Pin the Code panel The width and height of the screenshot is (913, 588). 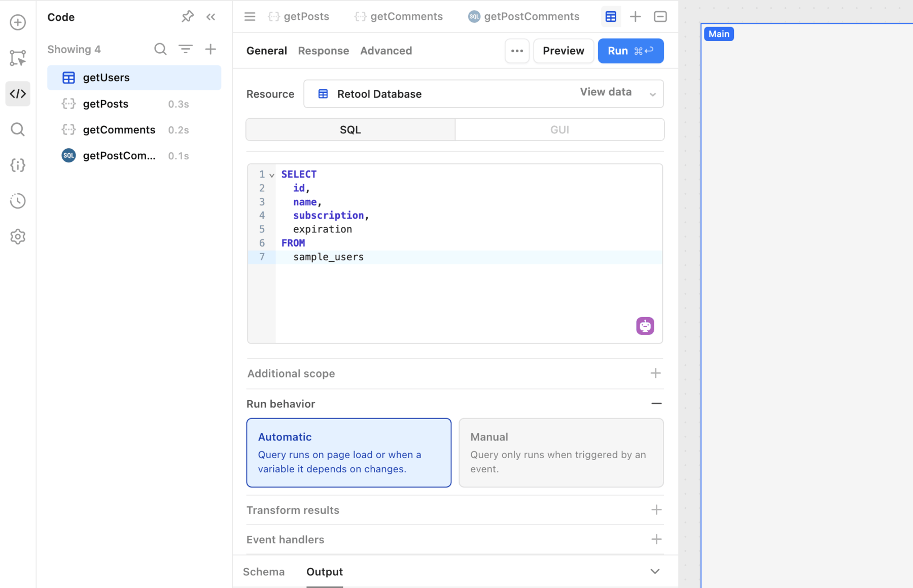point(187,17)
